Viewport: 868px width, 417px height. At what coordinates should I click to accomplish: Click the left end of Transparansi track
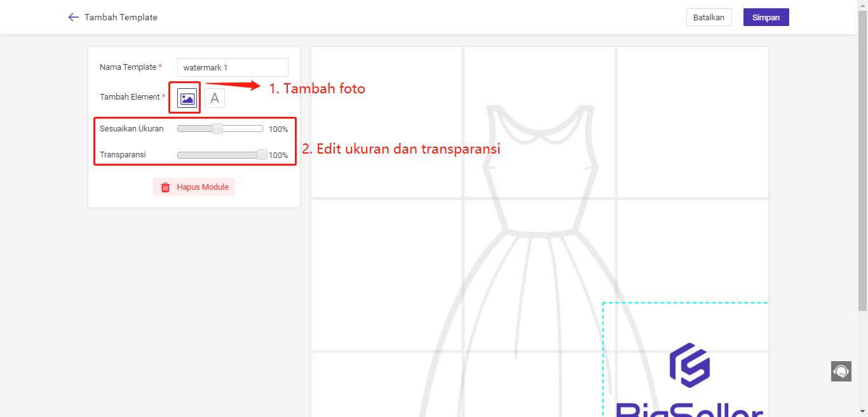tap(180, 155)
